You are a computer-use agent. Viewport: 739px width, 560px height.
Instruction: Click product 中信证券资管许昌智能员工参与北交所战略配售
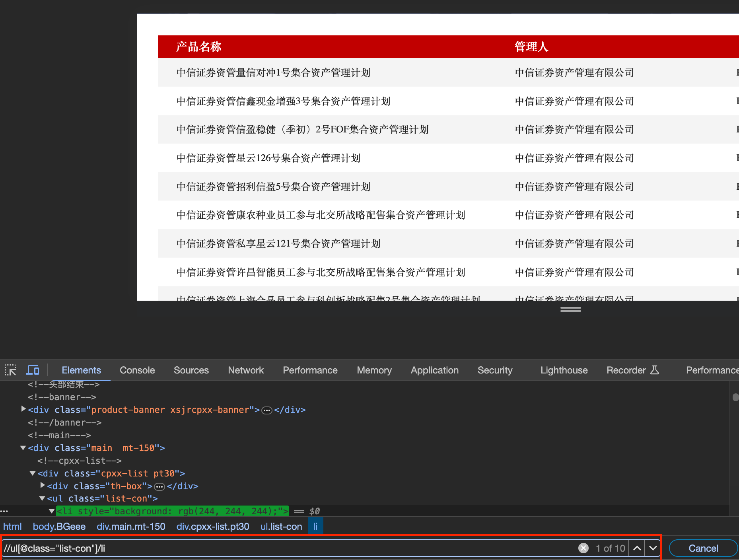(321, 272)
